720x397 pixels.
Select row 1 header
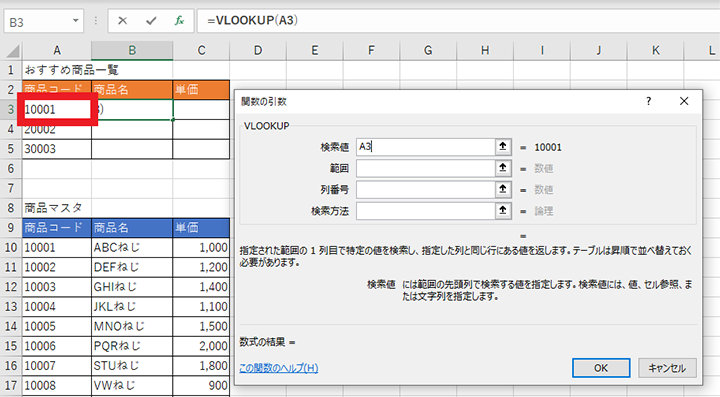[11, 70]
